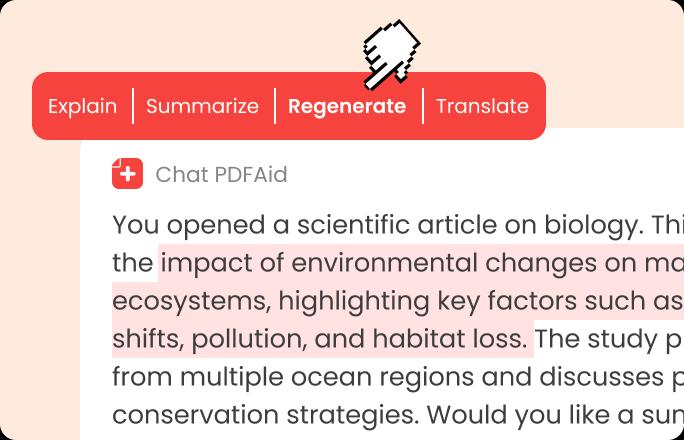Choose Summarize from the selection toolbar
Image resolution: width=684 pixels, height=440 pixels.
[x=202, y=106]
